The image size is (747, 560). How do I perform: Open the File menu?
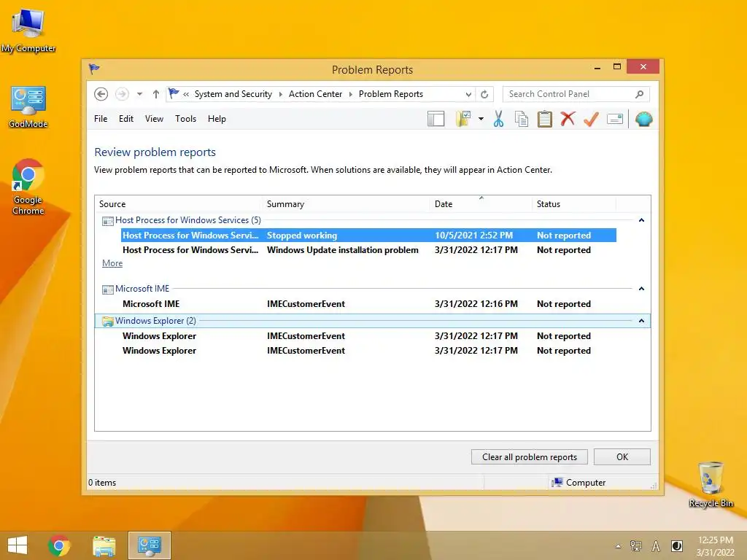point(101,119)
